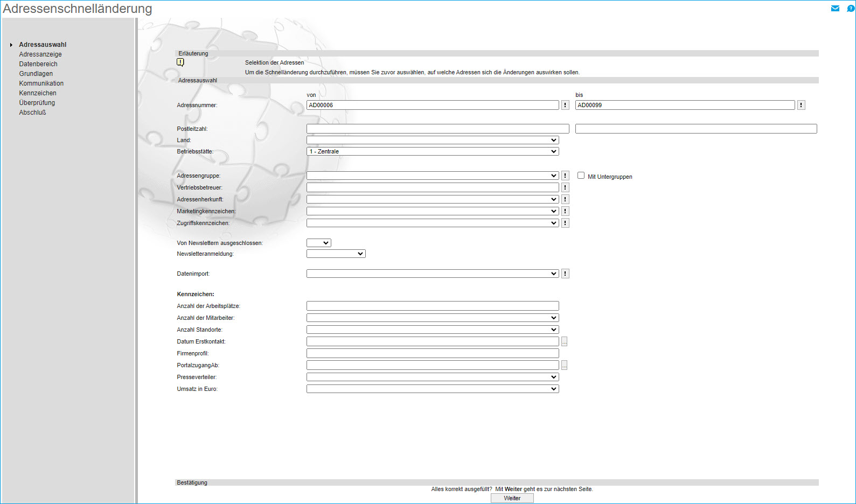
Task: Enable the Mit Untergruppen checkbox
Action: pyautogui.click(x=581, y=176)
